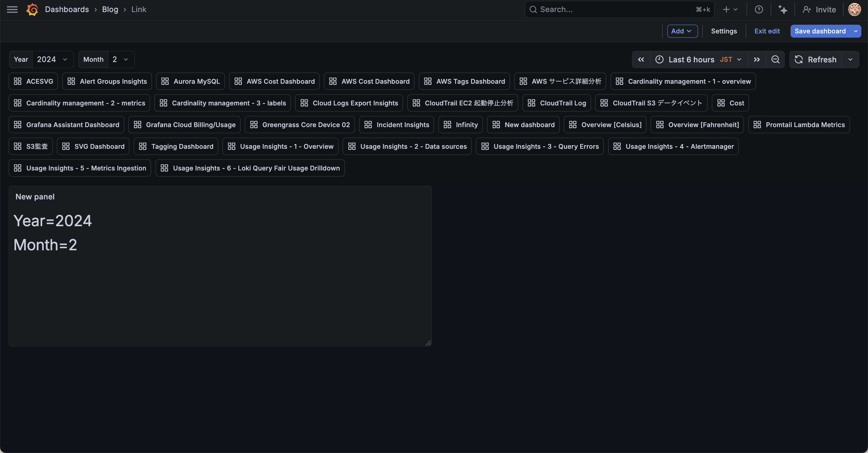Viewport: 868px width, 453px height.
Task: Open the help question mark icon
Action: pos(759,9)
